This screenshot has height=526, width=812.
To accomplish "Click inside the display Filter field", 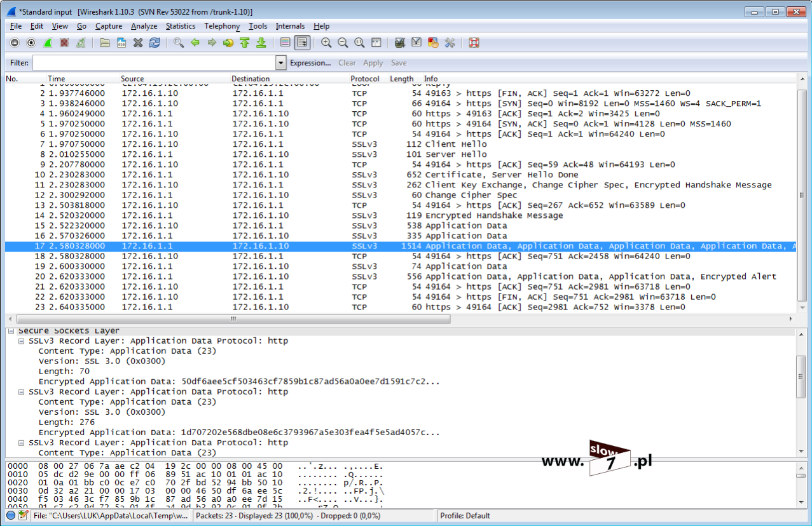I will click(154, 63).
